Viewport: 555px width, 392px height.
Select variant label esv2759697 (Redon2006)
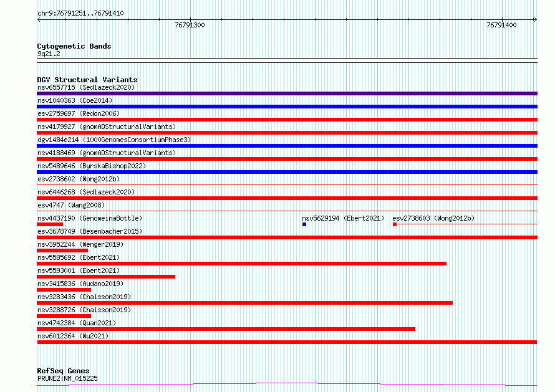click(79, 113)
